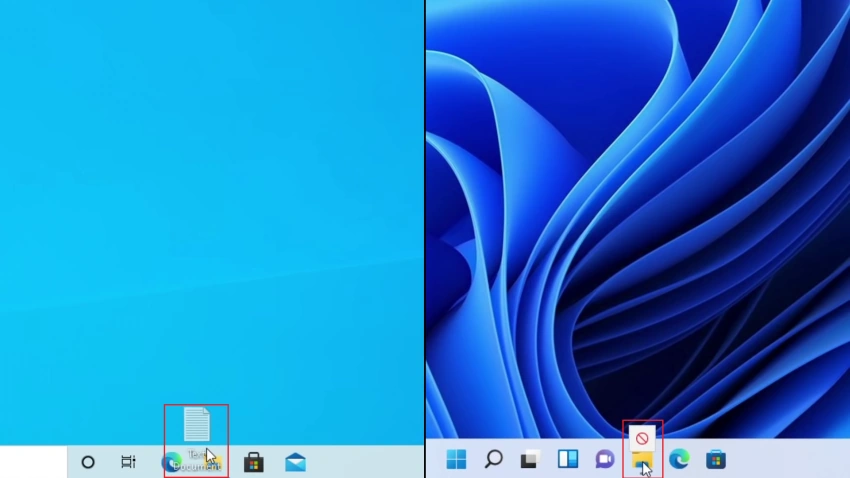Viewport: 850px width, 478px height.
Task: Open the Widgets panel on Windows 11
Action: pyautogui.click(x=568, y=459)
